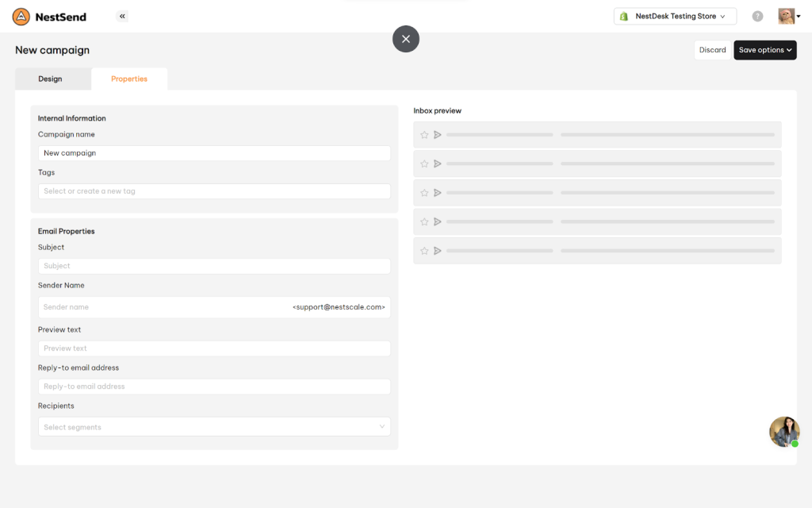Click into the Subject input

tap(214, 266)
